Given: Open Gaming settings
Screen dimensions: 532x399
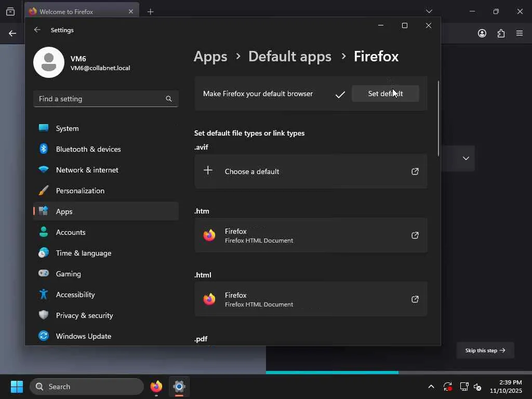Looking at the screenshot, I should (106, 274).
